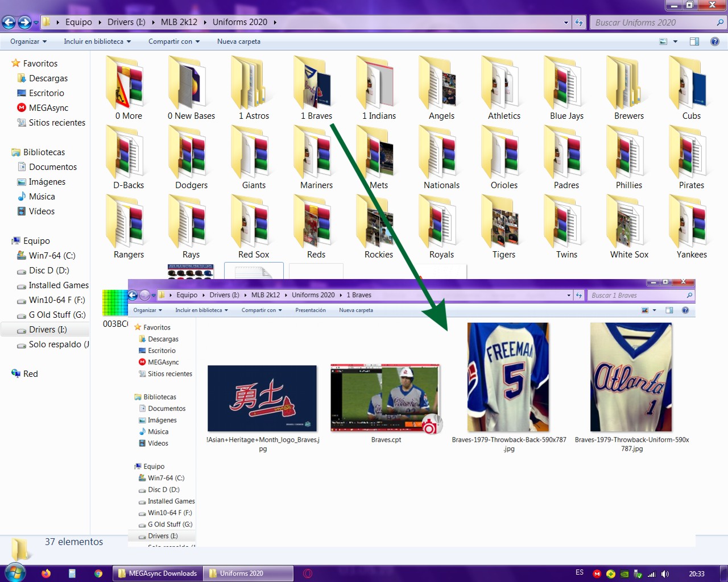Viewport: 728px width, 582px height.
Task: Open Compartir con dropdown in 1 Braves window
Action: click(x=262, y=310)
